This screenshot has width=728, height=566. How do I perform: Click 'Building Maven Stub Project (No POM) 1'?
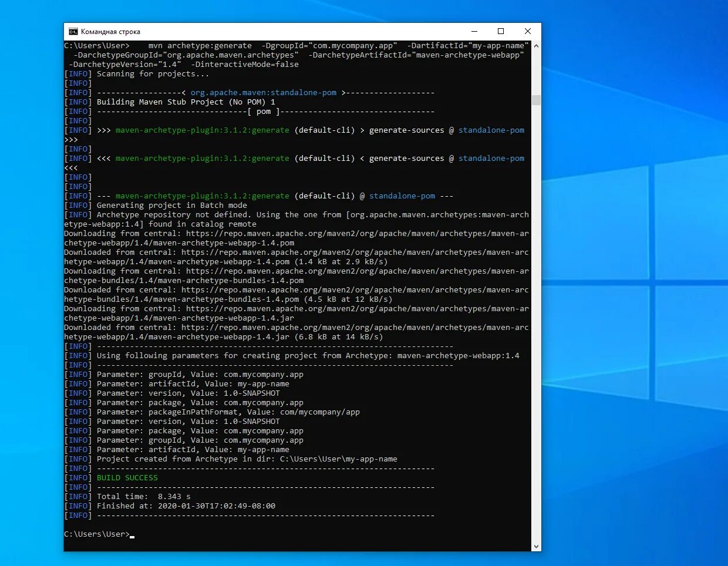point(186,102)
